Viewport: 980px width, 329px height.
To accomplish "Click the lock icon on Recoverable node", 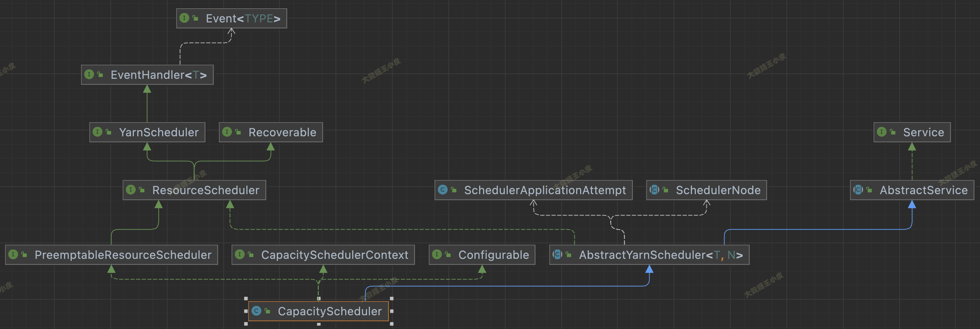I will click(238, 132).
